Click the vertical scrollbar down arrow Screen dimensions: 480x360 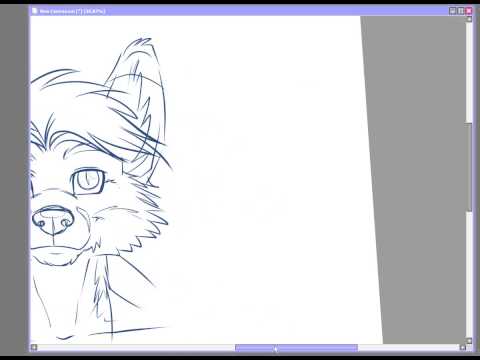(469, 341)
